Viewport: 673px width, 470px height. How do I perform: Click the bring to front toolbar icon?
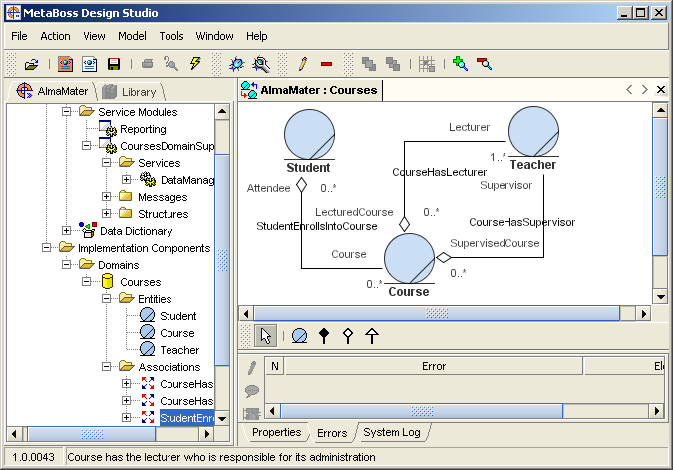(369, 64)
